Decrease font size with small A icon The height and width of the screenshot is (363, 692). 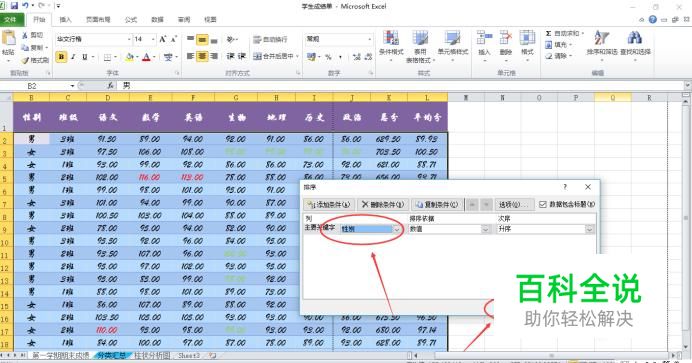click(x=174, y=39)
